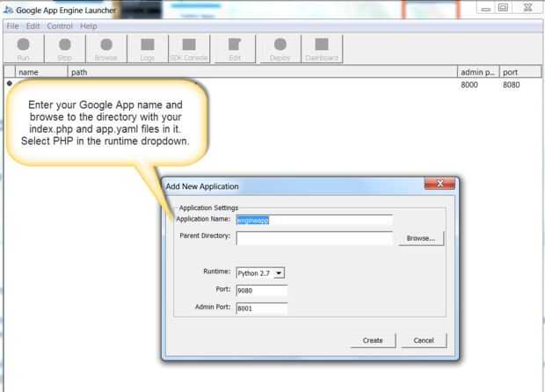The width and height of the screenshot is (545, 392).
Task: Open the Dashboard toolbar icon
Action: tap(322, 48)
